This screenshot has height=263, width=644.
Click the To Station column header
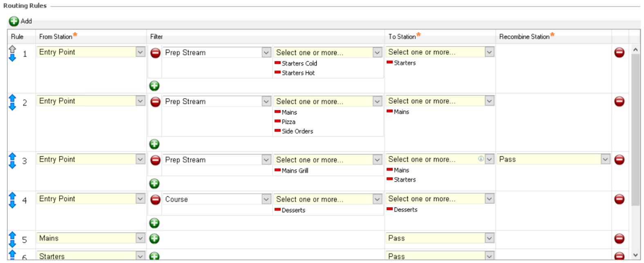tap(402, 37)
